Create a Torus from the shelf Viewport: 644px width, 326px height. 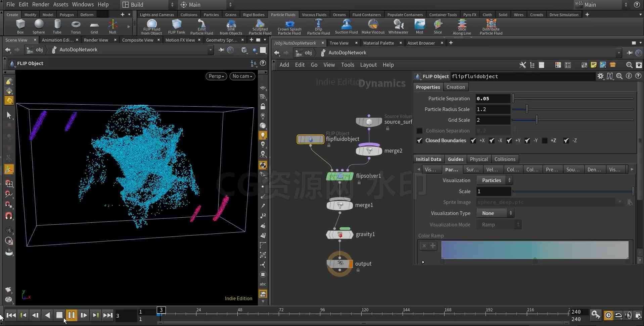[76, 26]
